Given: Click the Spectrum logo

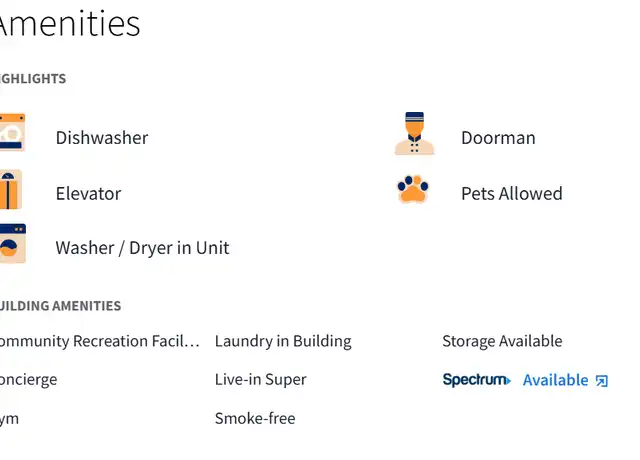Looking at the screenshot, I should (476, 380).
